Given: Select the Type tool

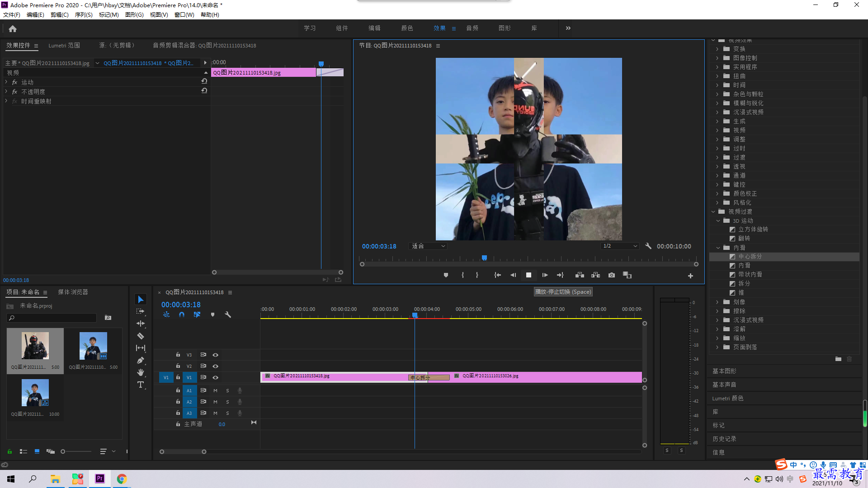Looking at the screenshot, I should tap(141, 385).
